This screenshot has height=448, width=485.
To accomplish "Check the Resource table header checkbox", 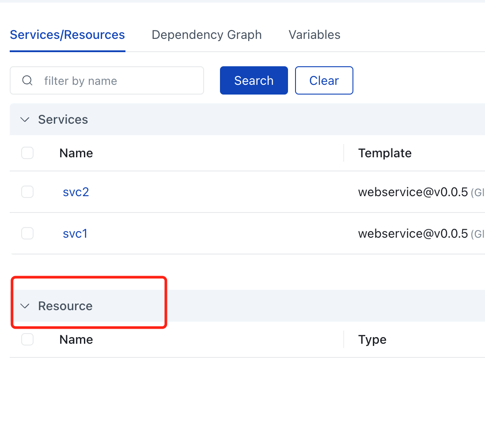I will tap(27, 339).
